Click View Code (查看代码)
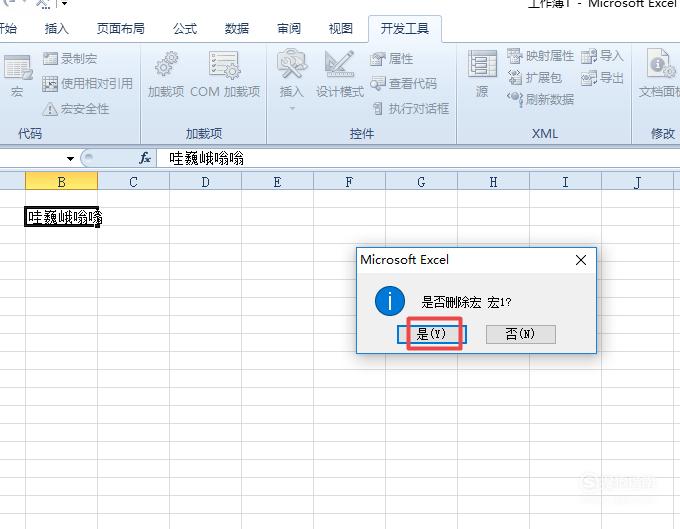Screen dimensions: 680x529 404,84
